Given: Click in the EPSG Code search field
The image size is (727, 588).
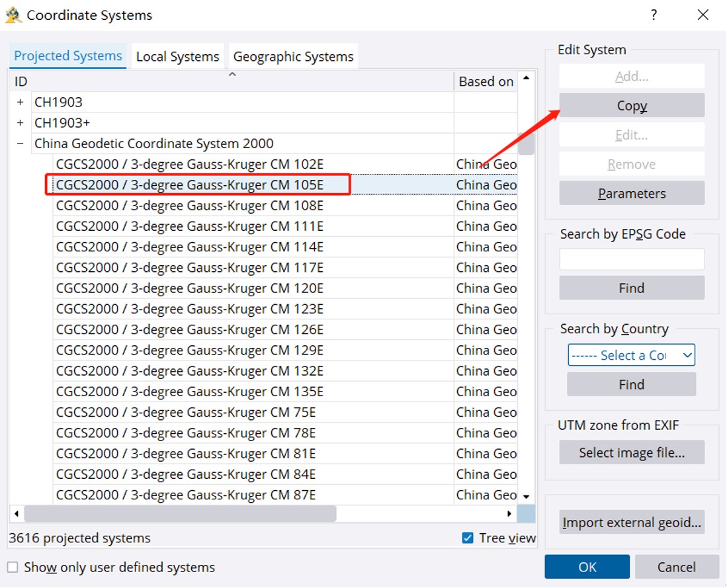Looking at the screenshot, I should pyautogui.click(x=632, y=259).
